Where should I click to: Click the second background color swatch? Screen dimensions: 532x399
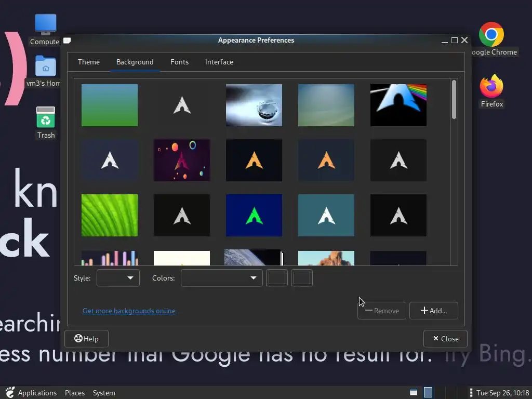(302, 278)
